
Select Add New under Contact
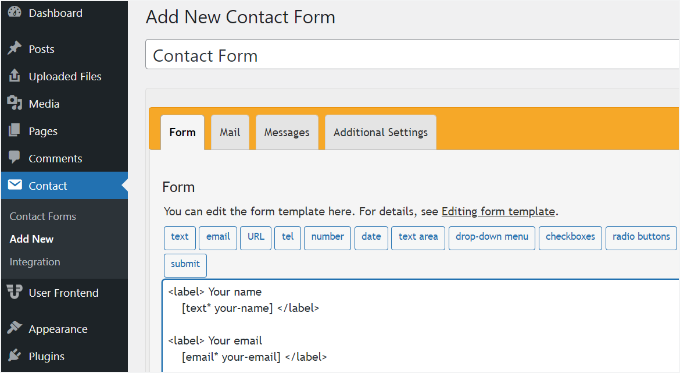coord(31,239)
